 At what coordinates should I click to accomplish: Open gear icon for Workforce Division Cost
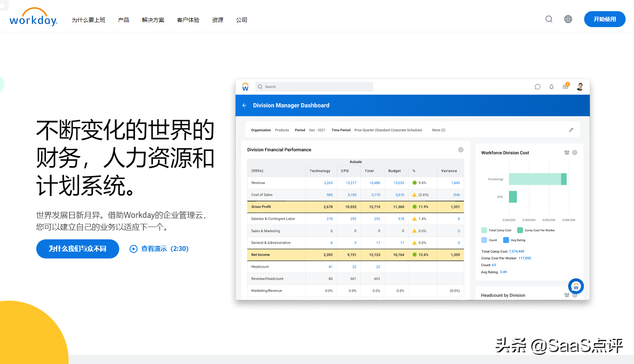pyautogui.click(x=575, y=153)
